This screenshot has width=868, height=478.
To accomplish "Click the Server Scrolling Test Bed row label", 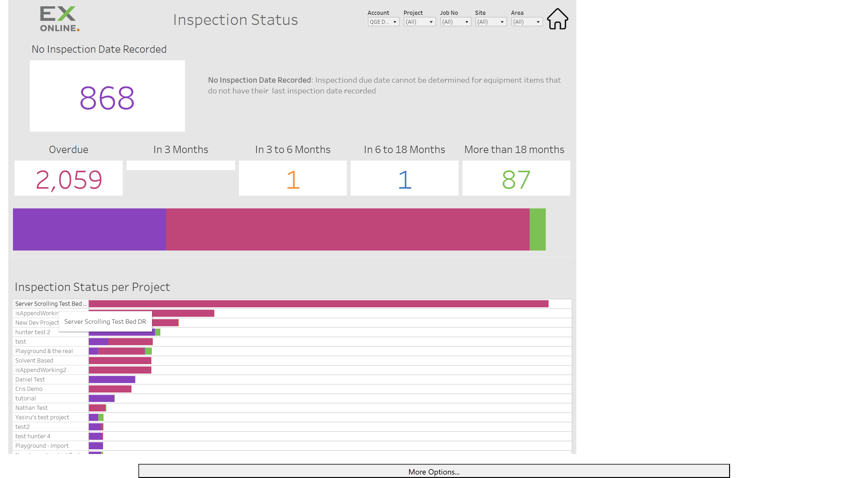I will [51, 304].
